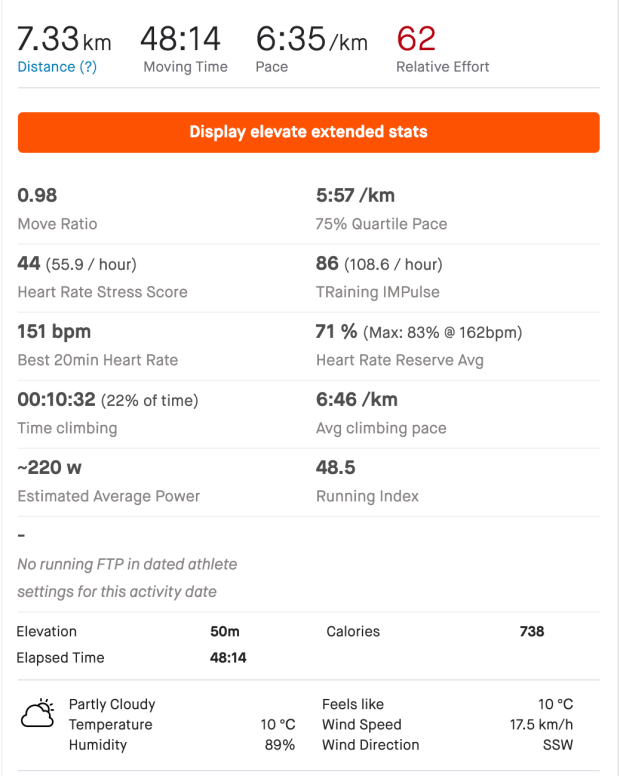Click the 738 Calories value
This screenshot has height=776, width=620.
(532, 632)
